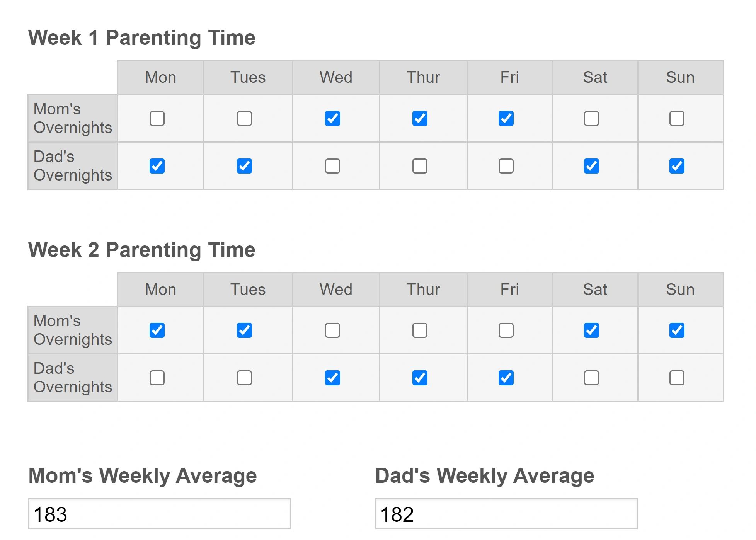
Task: Check Dad's Saturday overnight in Week 2
Action: (591, 378)
